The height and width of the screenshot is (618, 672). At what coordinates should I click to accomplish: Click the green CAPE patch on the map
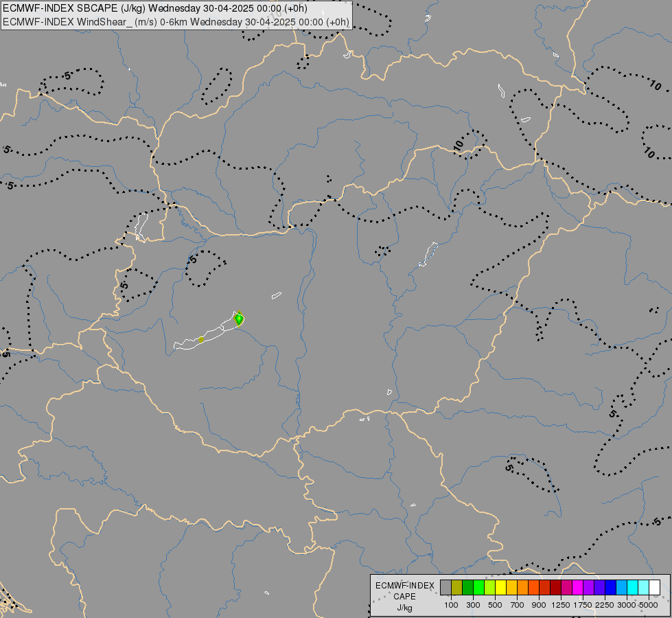point(239,319)
